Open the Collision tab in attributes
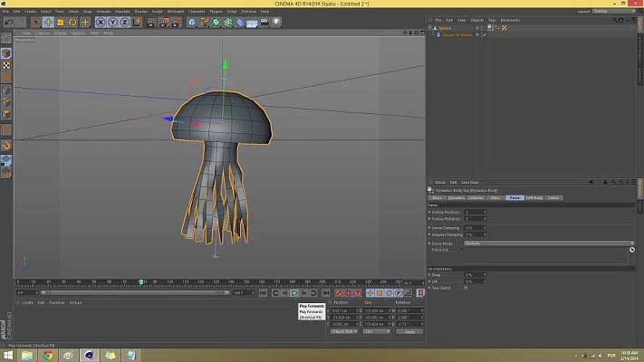Image resolution: width=644 pixels, height=362 pixels. coord(476,197)
